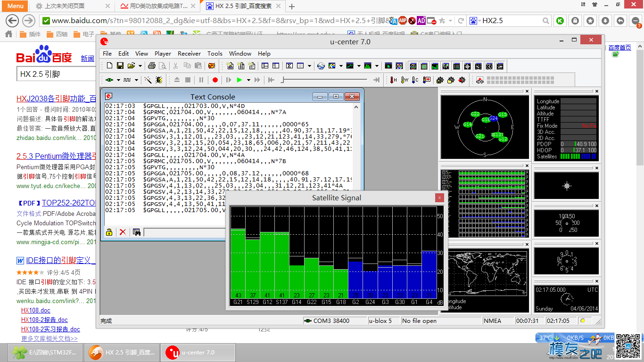This screenshot has width=644, height=362.
Task: Click the Open folder icon
Action: point(132,66)
